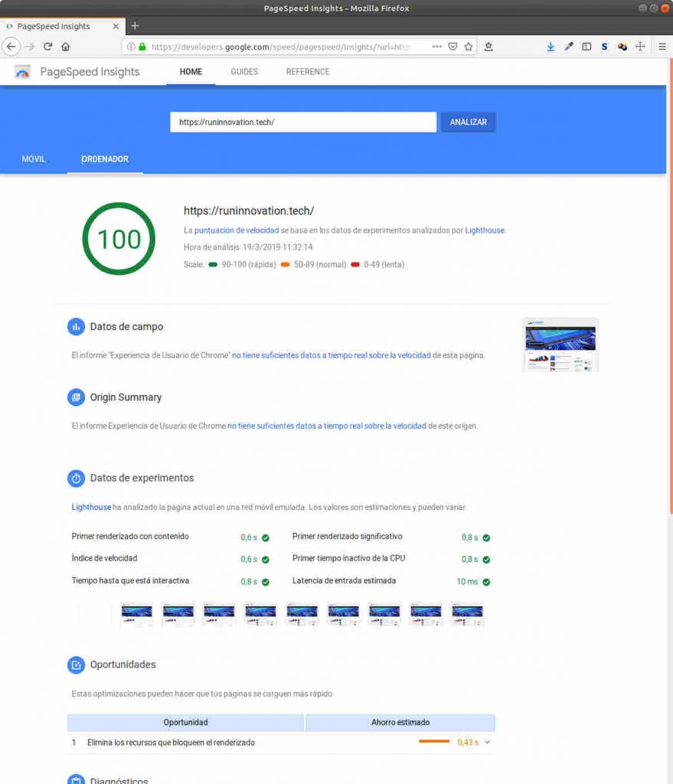Switch to the HOME navigation tab

[191, 71]
